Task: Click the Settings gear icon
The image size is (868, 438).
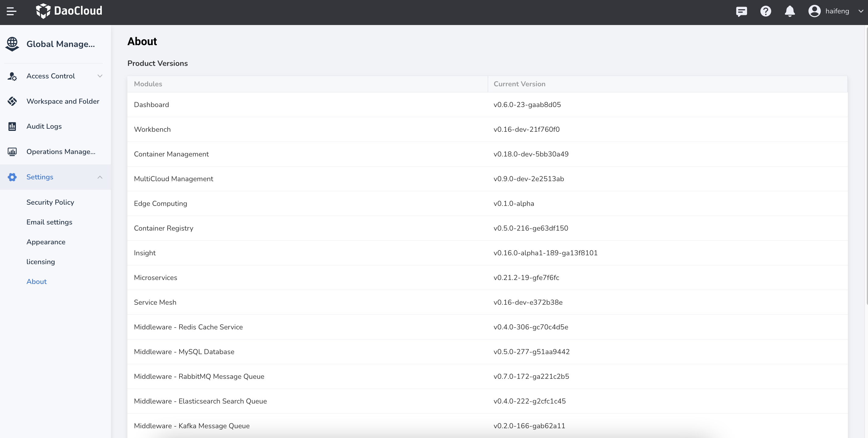Action: coord(12,177)
